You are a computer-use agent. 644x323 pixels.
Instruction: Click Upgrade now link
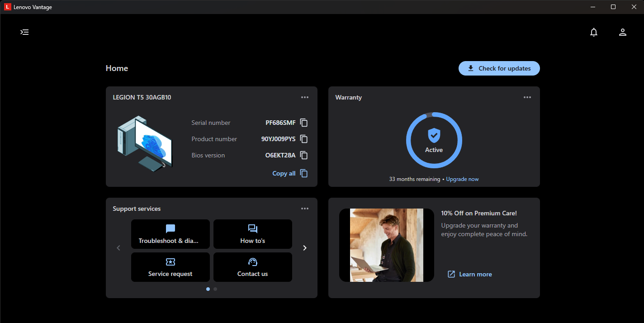tap(462, 179)
